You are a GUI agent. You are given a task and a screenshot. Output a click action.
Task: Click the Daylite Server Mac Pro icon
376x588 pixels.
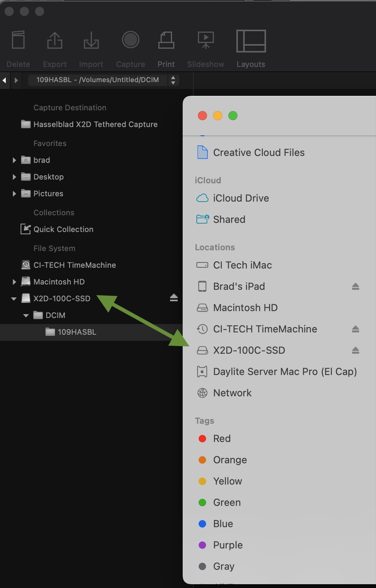coord(202,372)
